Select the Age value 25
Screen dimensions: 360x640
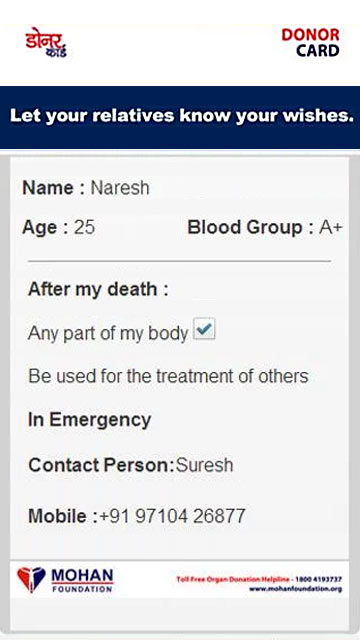pyautogui.click(x=84, y=227)
